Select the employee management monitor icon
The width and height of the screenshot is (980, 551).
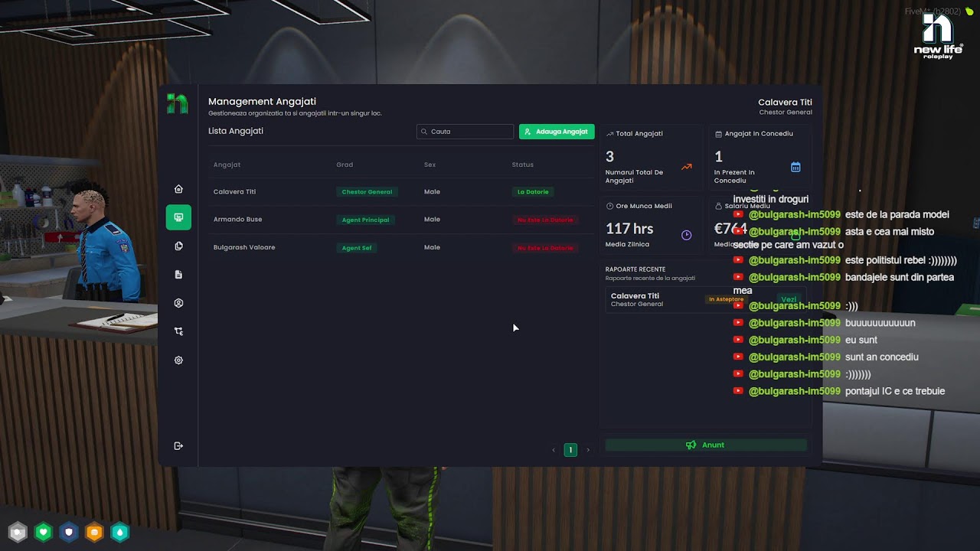(x=178, y=217)
